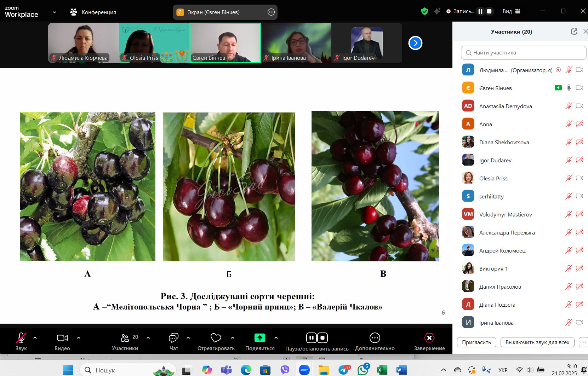
Task: Open the AI Companion sparkle icon
Action: tap(437, 11)
